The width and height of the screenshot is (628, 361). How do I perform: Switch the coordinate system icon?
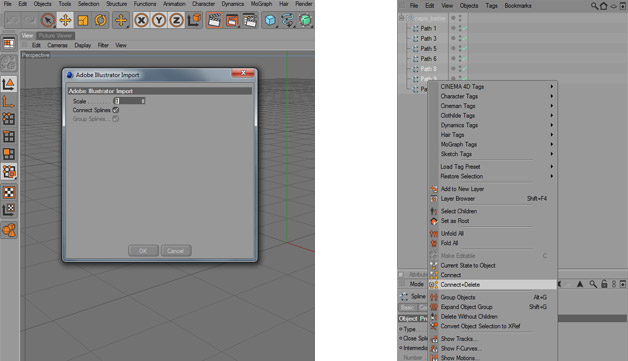coord(194,20)
